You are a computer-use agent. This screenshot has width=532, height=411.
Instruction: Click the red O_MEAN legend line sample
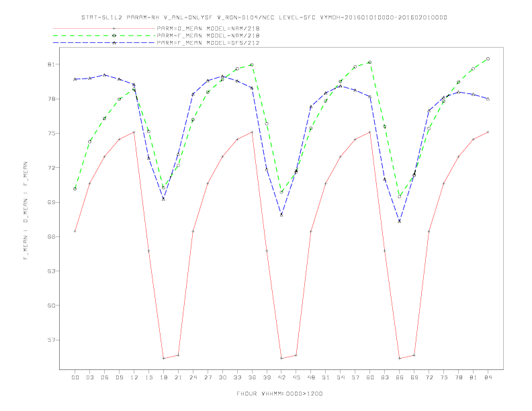pyautogui.click(x=104, y=28)
